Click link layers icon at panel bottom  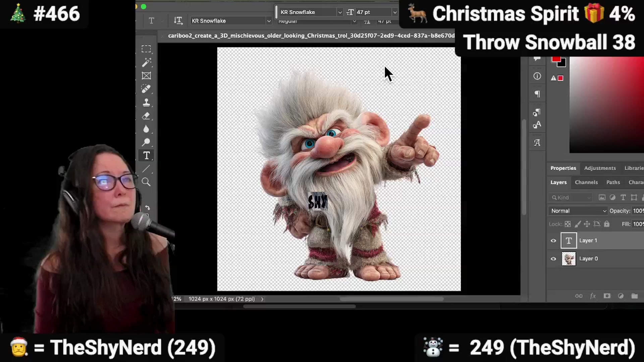pos(579,296)
